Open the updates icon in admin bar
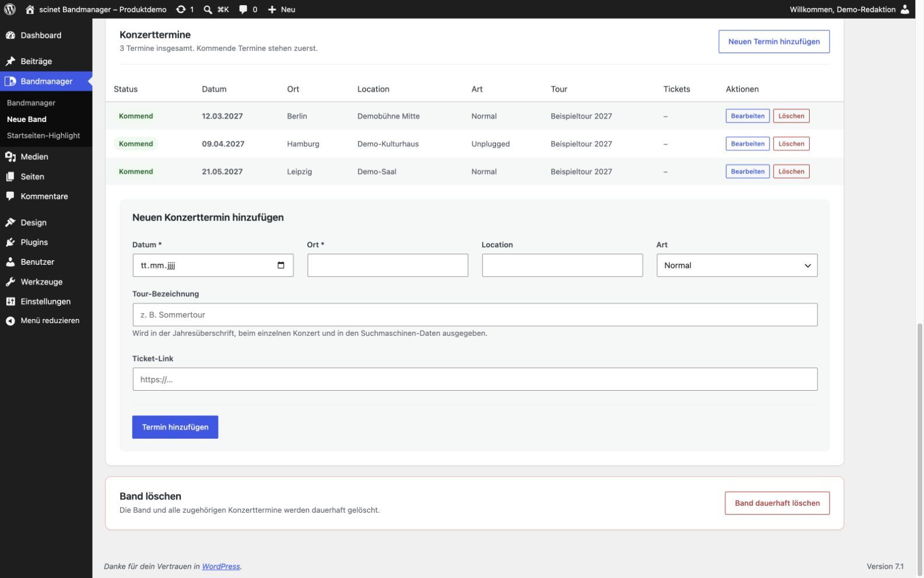The width and height of the screenshot is (924, 578). pos(181,9)
